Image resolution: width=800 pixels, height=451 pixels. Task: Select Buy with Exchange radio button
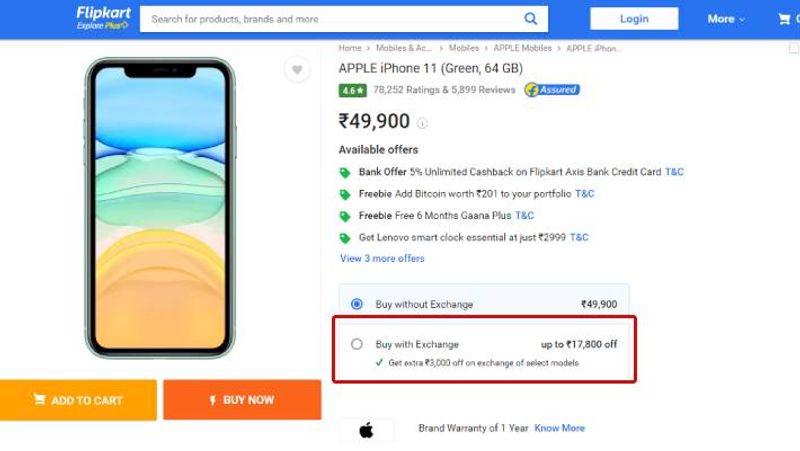(357, 344)
